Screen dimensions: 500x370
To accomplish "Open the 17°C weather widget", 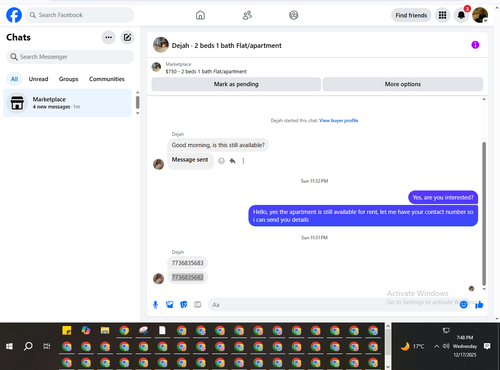I will (x=413, y=346).
